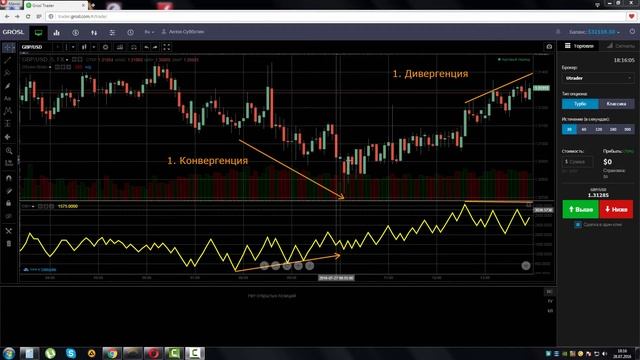The height and width of the screenshot is (360, 640).
Task: Click the Сумма amount input field
Action: (577, 162)
